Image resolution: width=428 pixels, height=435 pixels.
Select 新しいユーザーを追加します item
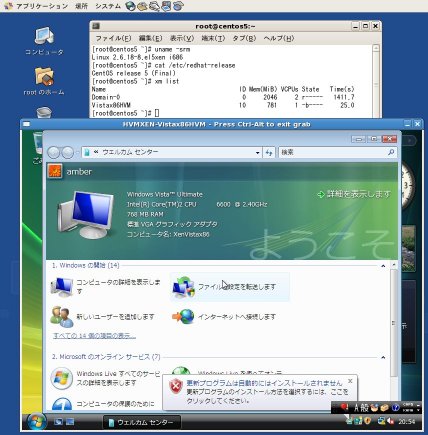tap(103, 316)
